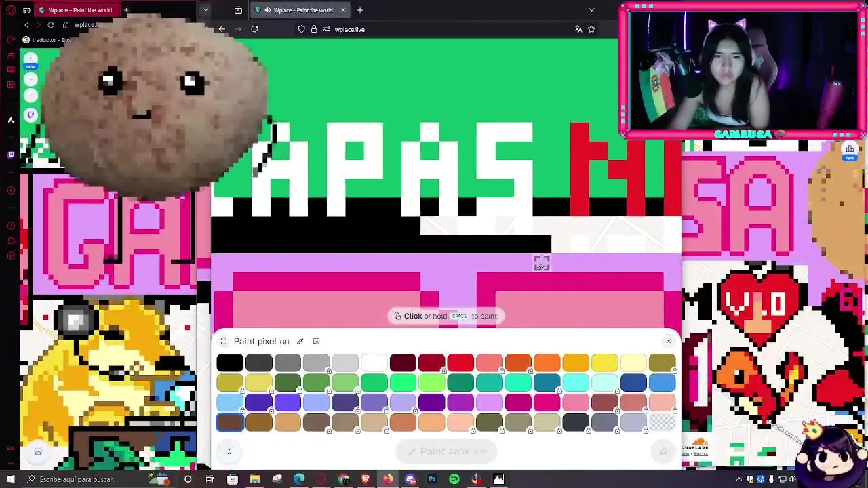Open Spotify from the taskbar
The height and width of the screenshot is (488, 868).
click(x=454, y=479)
